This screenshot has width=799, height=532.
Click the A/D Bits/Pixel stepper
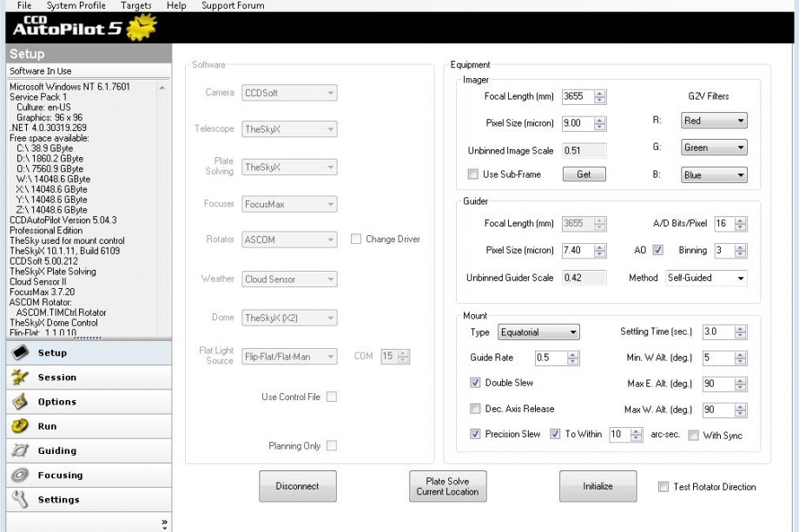pos(741,224)
